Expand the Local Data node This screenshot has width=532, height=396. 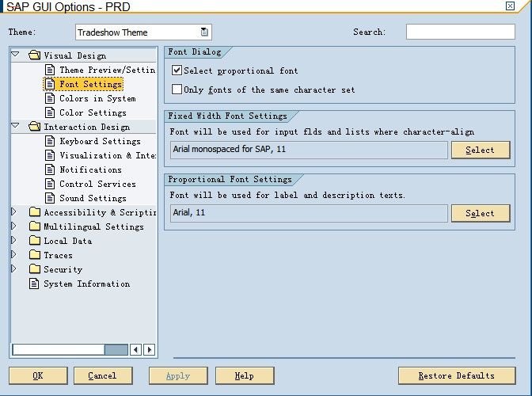tap(13, 240)
